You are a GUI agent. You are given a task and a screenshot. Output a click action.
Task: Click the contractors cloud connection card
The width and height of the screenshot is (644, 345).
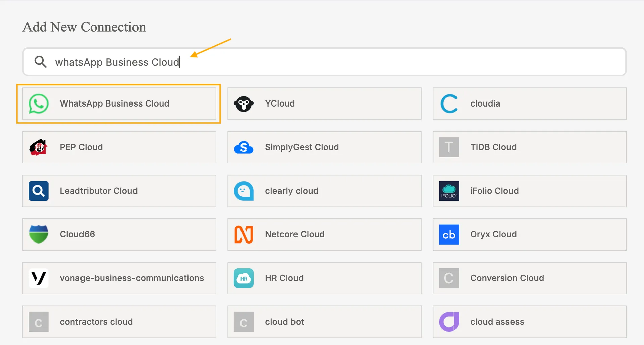pos(119,322)
